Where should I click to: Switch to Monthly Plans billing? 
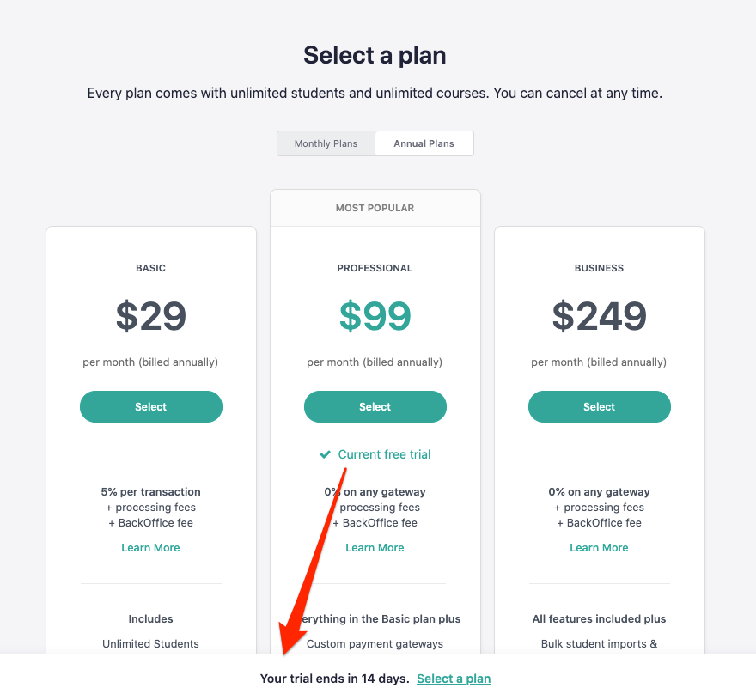326,143
